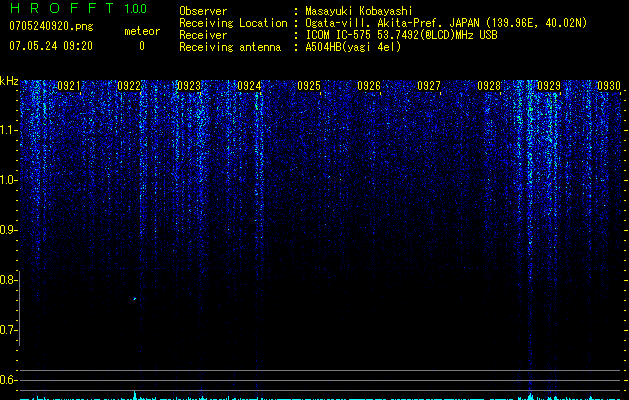Click the 0929 time marker

click(549, 86)
